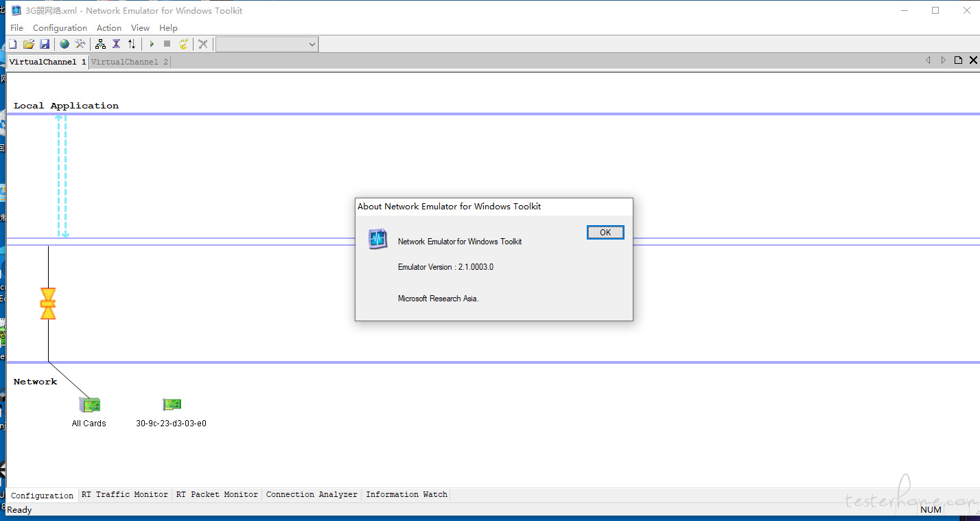
Task: Click the new channel page icon
Action: [x=958, y=60]
